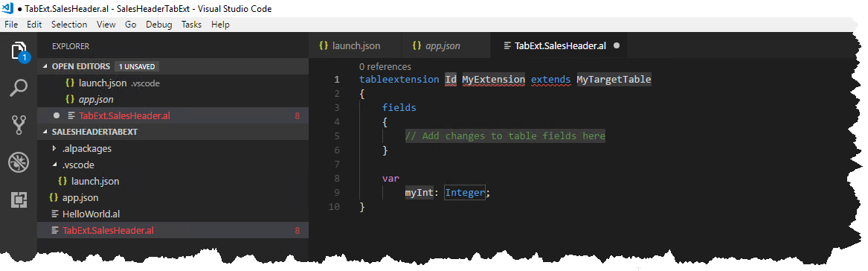Viewport: 868px width, 271px height.
Task: Open Tasks menu
Action: (192, 25)
